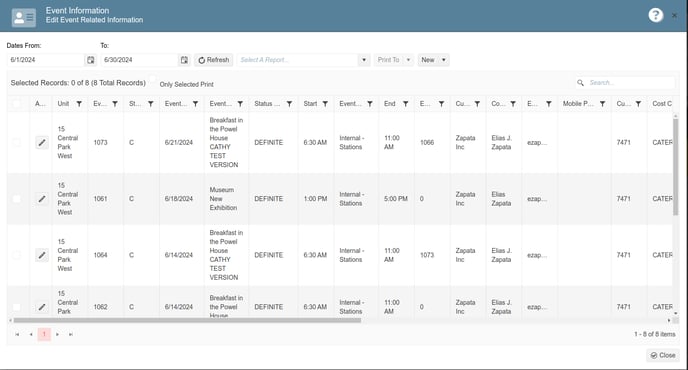Click the horizontal scrollbar thumb
The image size is (688, 370).
[x=187, y=320]
